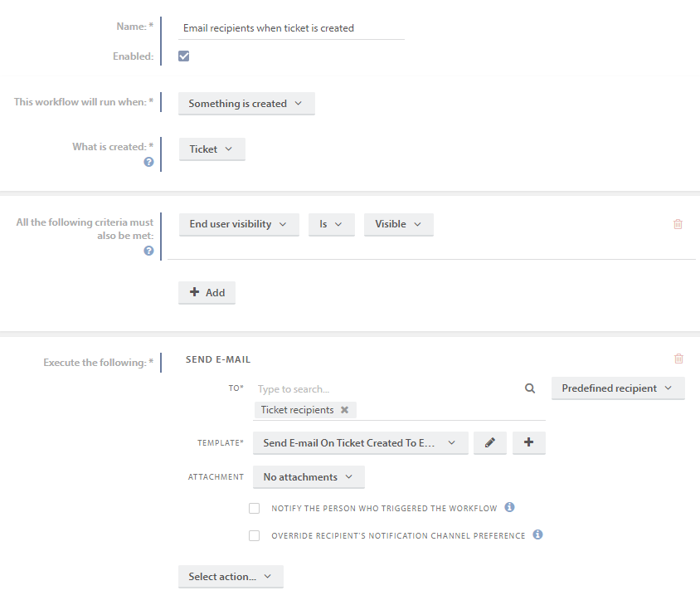Toggle the Enabled checkbox for the workflow
700x610 pixels.
pos(183,56)
